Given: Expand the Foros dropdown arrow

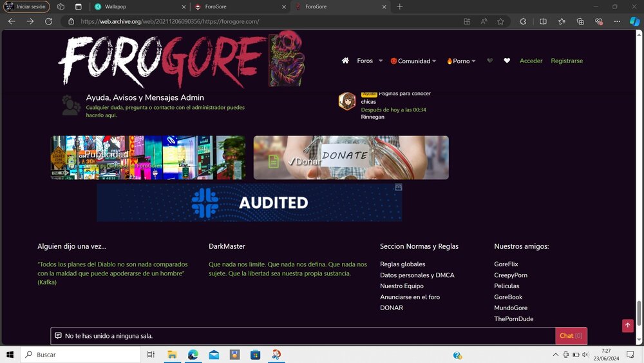Looking at the screenshot, I should tap(381, 61).
